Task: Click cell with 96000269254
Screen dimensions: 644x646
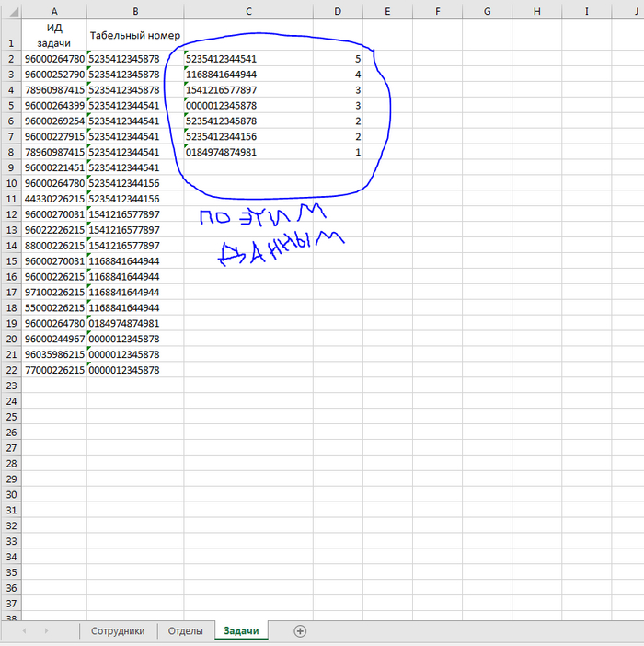Action: coord(54,121)
